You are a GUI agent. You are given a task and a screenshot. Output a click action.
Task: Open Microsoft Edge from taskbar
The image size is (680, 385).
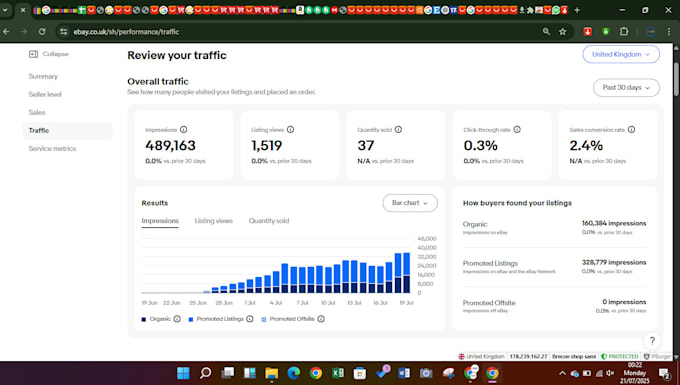pyautogui.click(x=294, y=373)
